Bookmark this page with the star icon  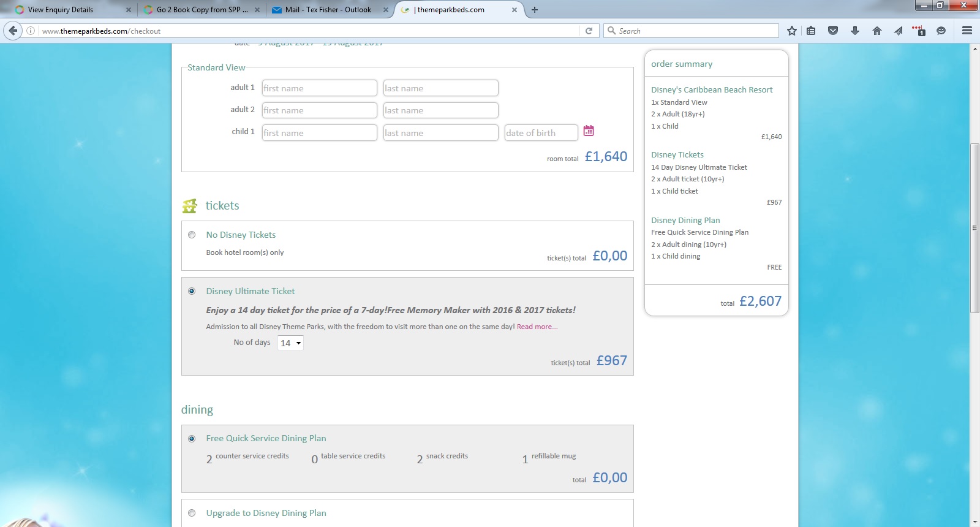pos(792,31)
